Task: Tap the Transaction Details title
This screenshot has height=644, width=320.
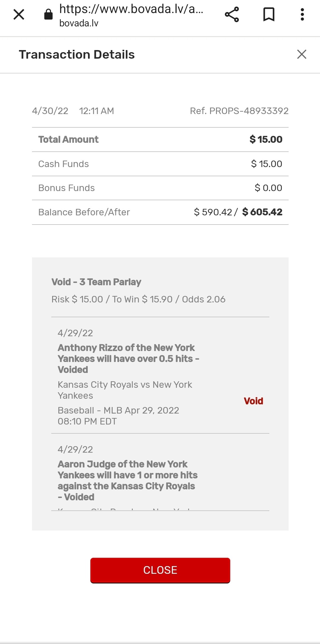Action: click(77, 55)
